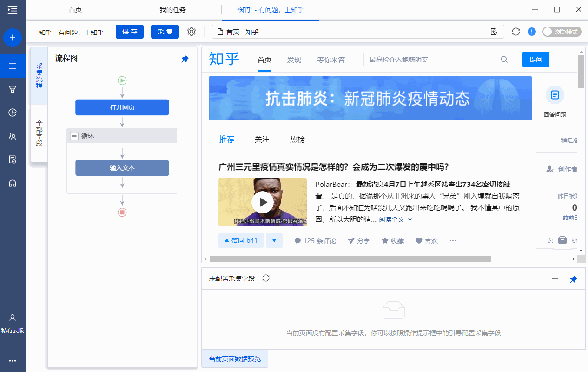Open the account 私有云版 icon
Image resolution: width=588 pixels, height=372 pixels.
(x=13, y=323)
